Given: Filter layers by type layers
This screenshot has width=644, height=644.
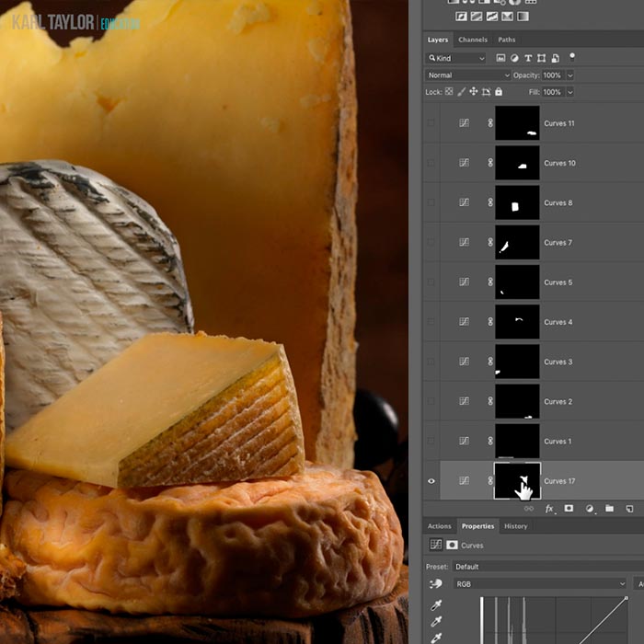Looking at the screenshot, I should (x=528, y=58).
